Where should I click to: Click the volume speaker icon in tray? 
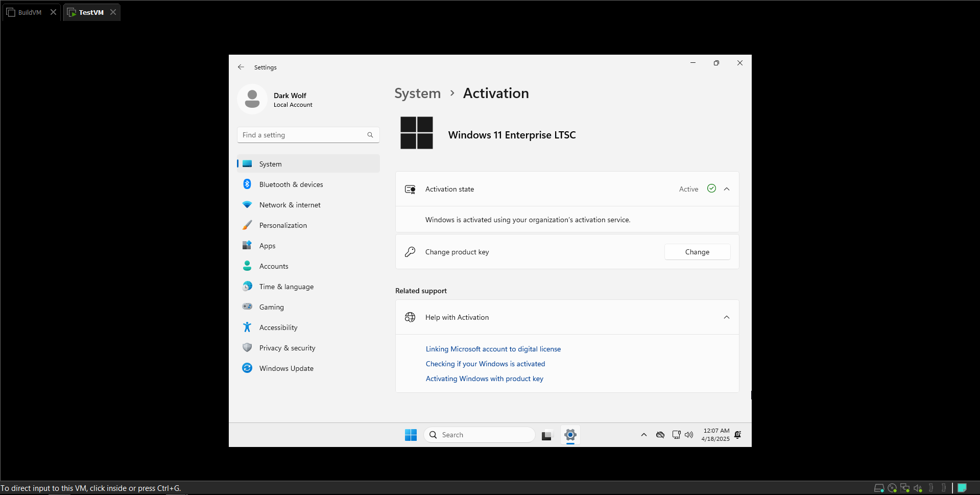(689, 435)
